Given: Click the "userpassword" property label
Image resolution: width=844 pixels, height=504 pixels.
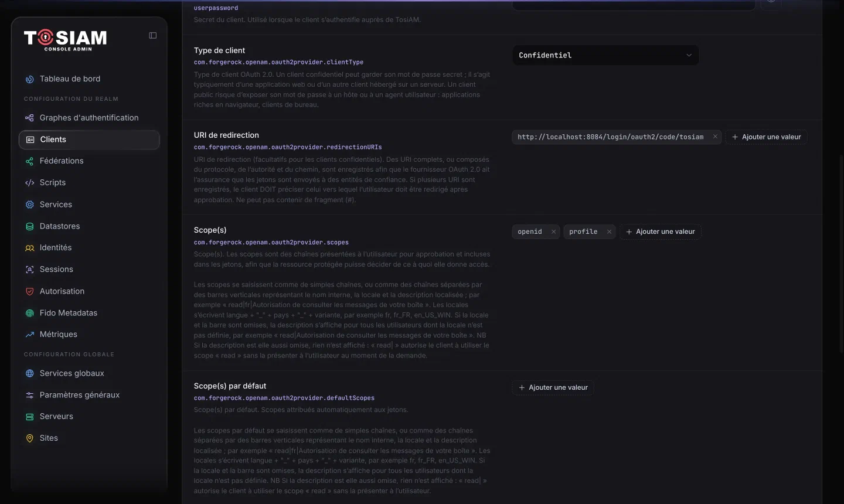Looking at the screenshot, I should [216, 8].
